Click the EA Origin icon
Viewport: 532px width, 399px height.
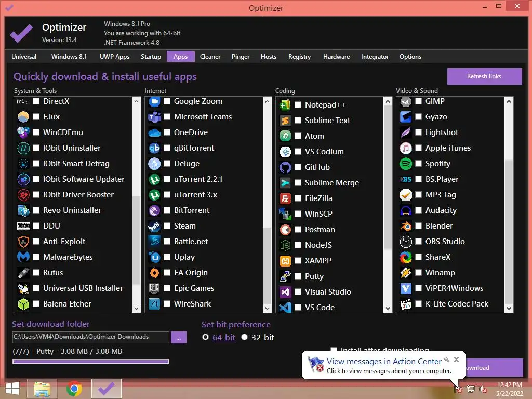point(154,272)
